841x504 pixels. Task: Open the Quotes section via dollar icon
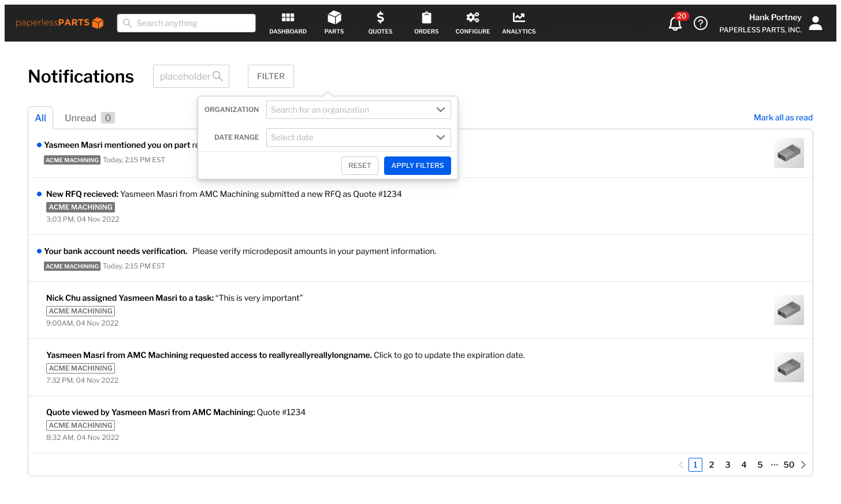[380, 23]
